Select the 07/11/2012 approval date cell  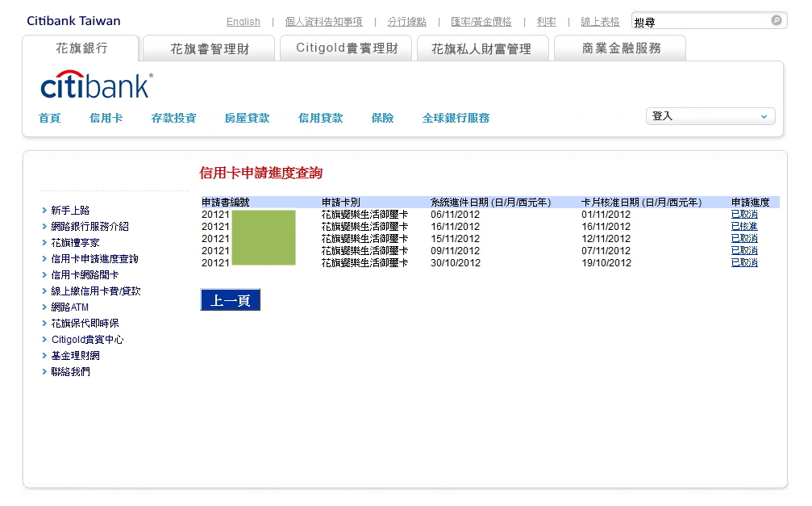point(606,251)
